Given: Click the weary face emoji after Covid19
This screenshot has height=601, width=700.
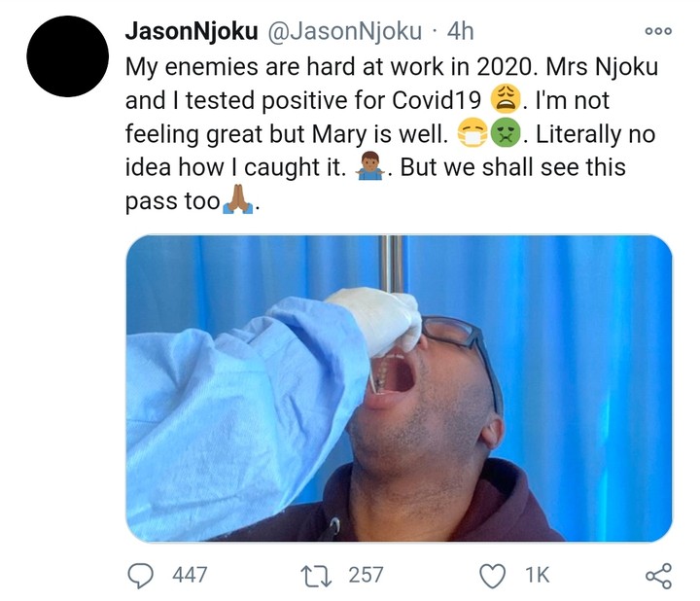Looking at the screenshot, I should [x=507, y=99].
